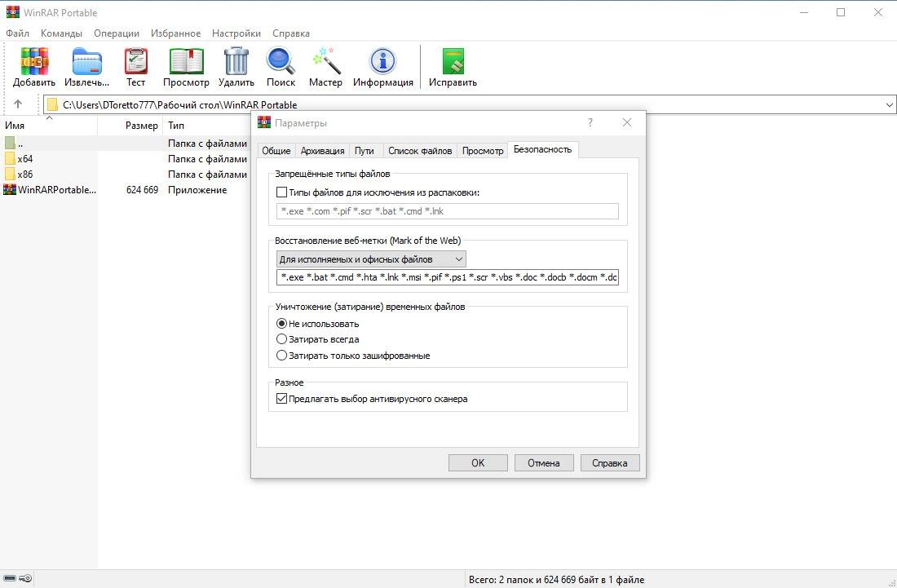This screenshot has height=588, width=897.
Task: Select the Безопасность tab
Action: click(x=542, y=149)
